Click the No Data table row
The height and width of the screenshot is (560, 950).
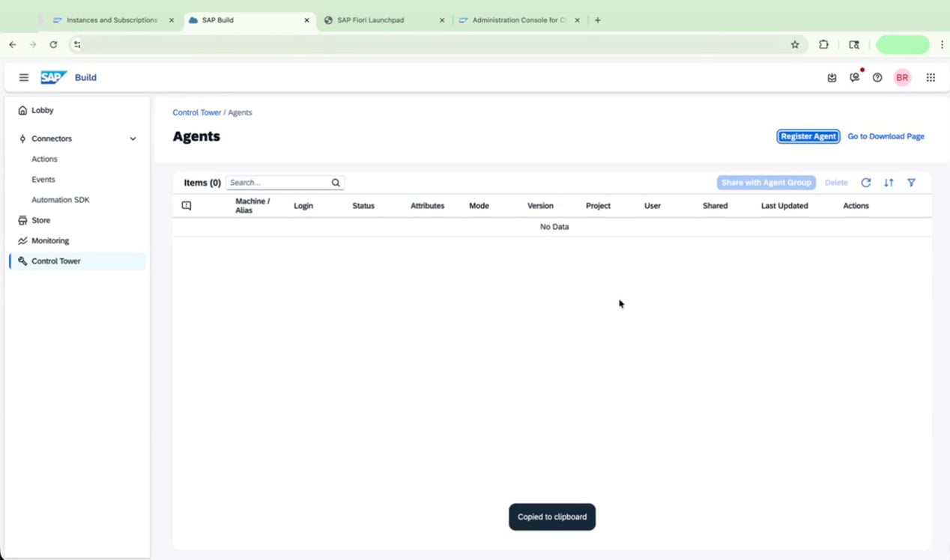coord(552,227)
